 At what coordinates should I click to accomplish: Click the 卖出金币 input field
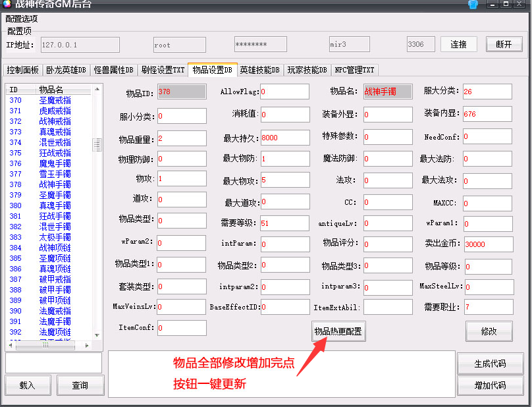point(487,244)
